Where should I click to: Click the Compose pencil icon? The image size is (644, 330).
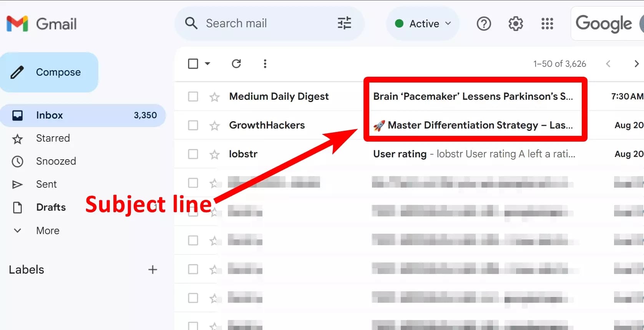point(17,72)
